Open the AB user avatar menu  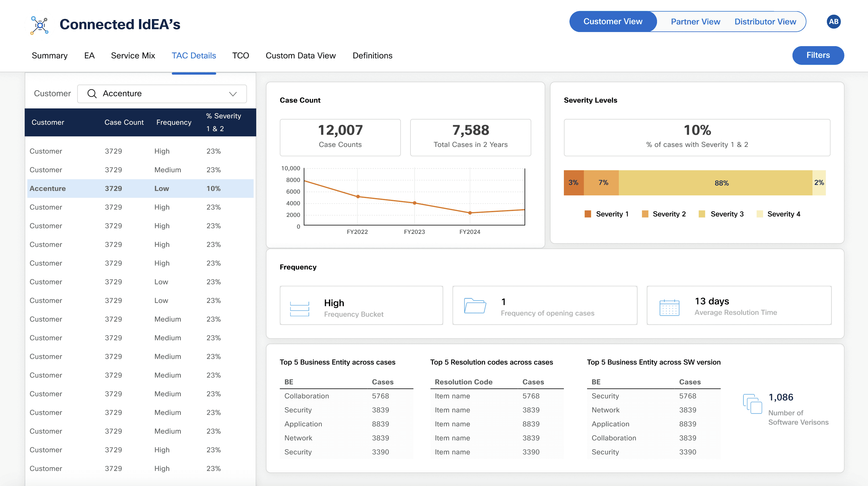tap(833, 21)
